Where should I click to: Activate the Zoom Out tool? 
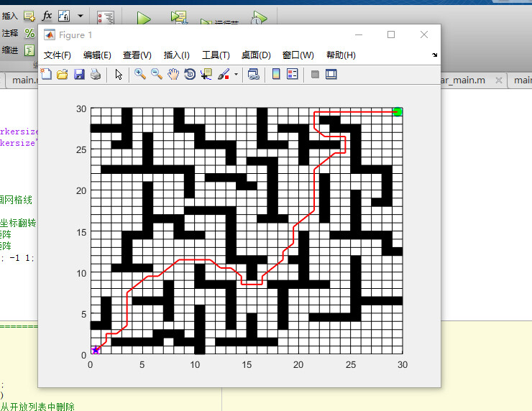point(157,74)
